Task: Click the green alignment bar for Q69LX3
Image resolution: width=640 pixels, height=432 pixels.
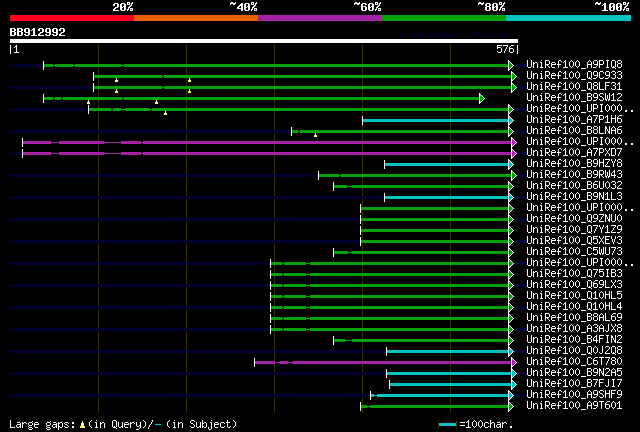Action: [x=389, y=286]
